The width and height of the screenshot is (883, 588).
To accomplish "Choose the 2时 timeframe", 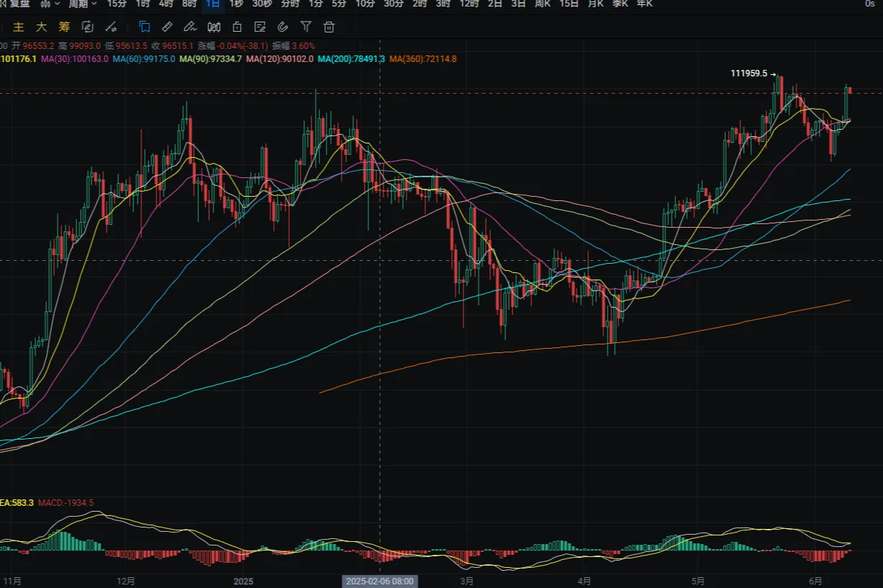I will pos(420,4).
